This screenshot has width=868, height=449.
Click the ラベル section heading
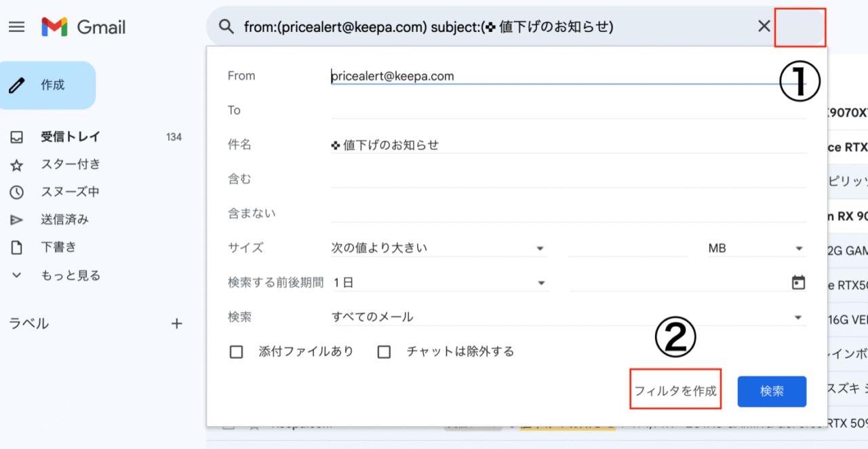coord(28,324)
